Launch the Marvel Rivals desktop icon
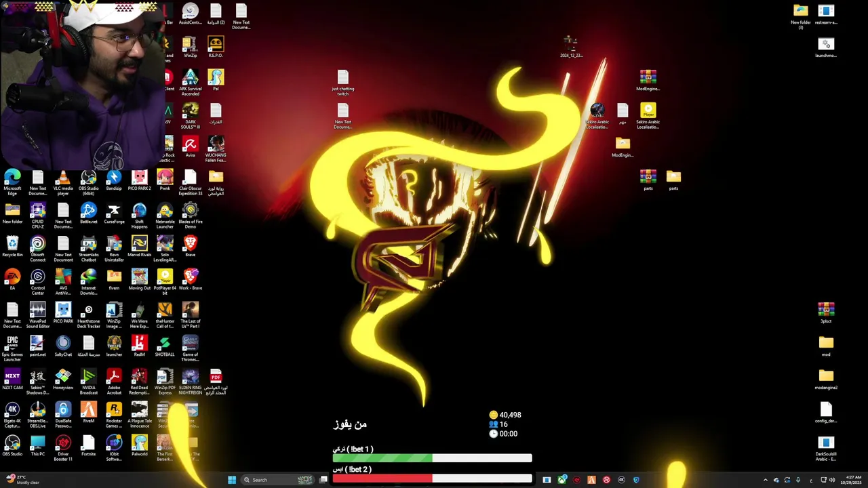868x488 pixels. tap(140, 247)
